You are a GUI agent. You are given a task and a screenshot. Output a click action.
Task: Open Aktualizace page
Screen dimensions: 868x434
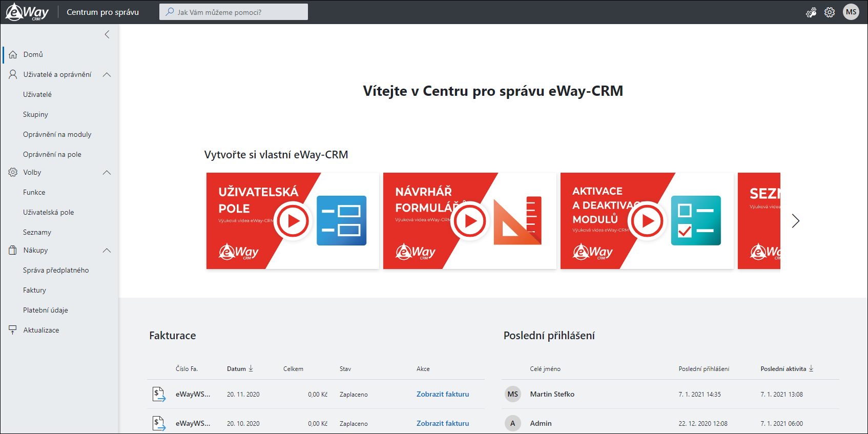click(42, 330)
